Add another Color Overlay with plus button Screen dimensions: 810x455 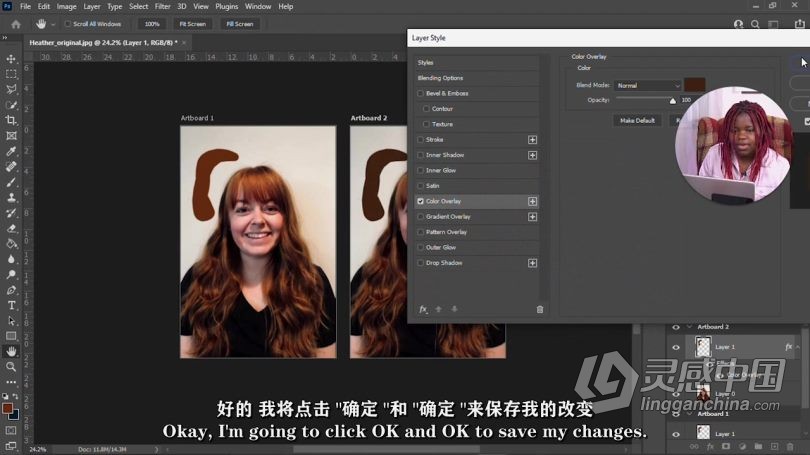click(x=533, y=201)
